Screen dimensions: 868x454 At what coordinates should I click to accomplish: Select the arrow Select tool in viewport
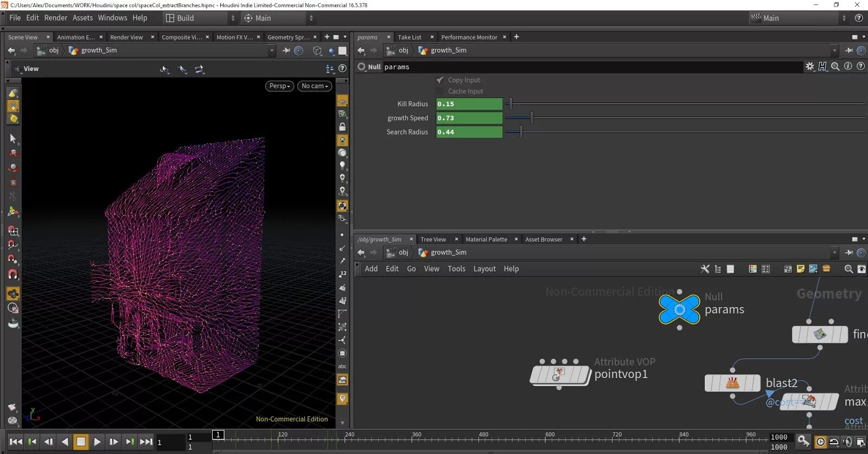click(13, 139)
